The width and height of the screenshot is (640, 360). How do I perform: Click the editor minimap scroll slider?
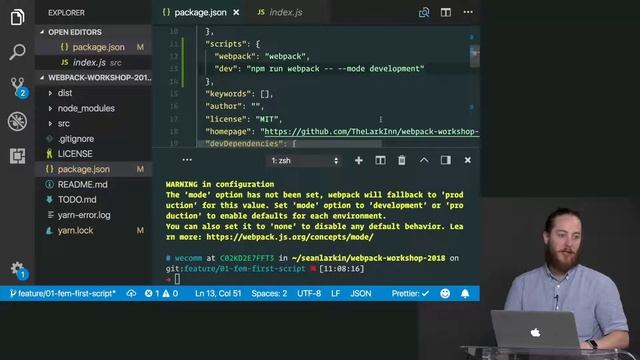point(474,55)
